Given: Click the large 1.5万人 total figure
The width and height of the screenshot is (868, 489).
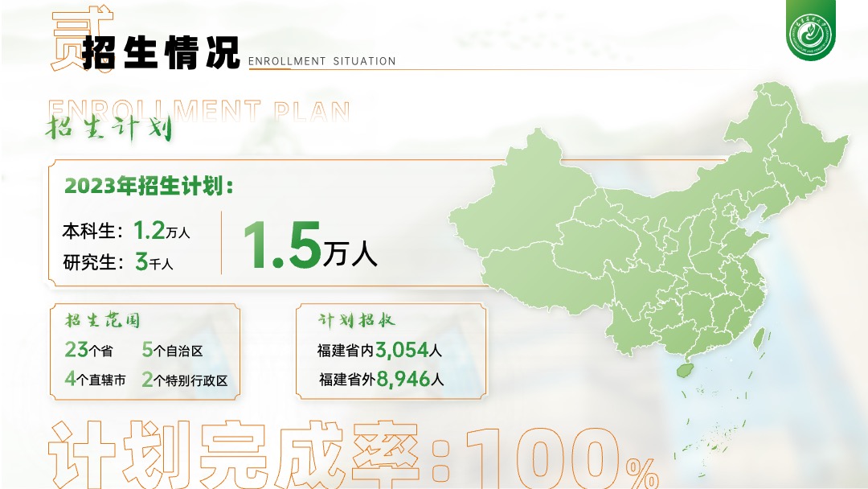Looking at the screenshot, I should pos(310,245).
